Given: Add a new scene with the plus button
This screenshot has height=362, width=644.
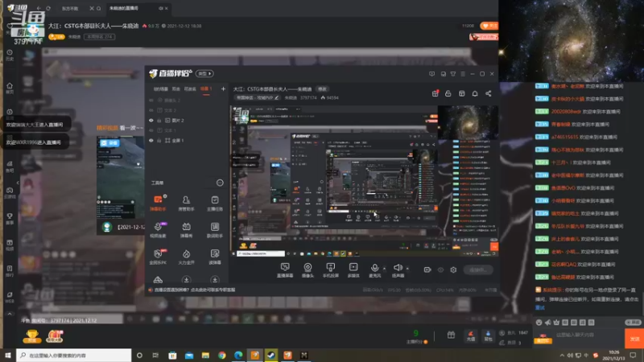Looking at the screenshot, I should pyautogui.click(x=223, y=88).
